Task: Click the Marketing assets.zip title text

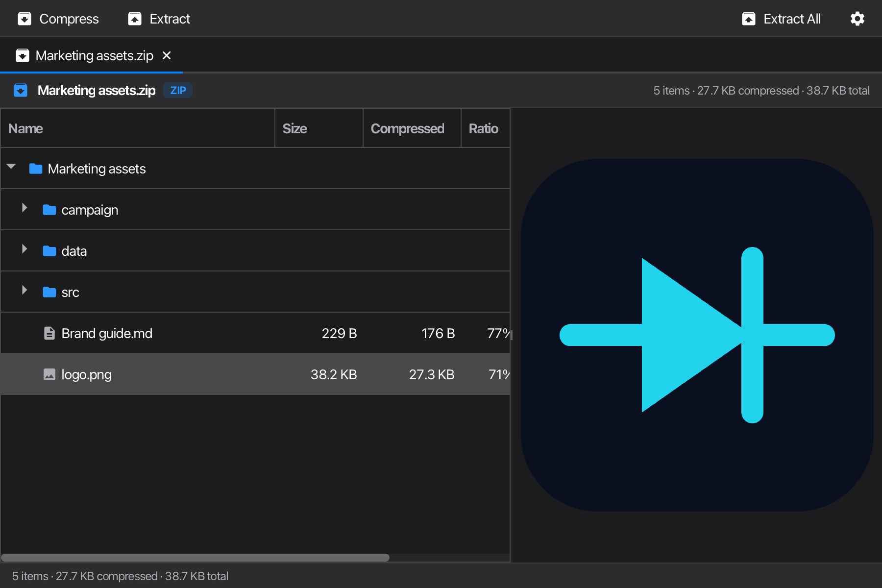Action: tap(97, 90)
